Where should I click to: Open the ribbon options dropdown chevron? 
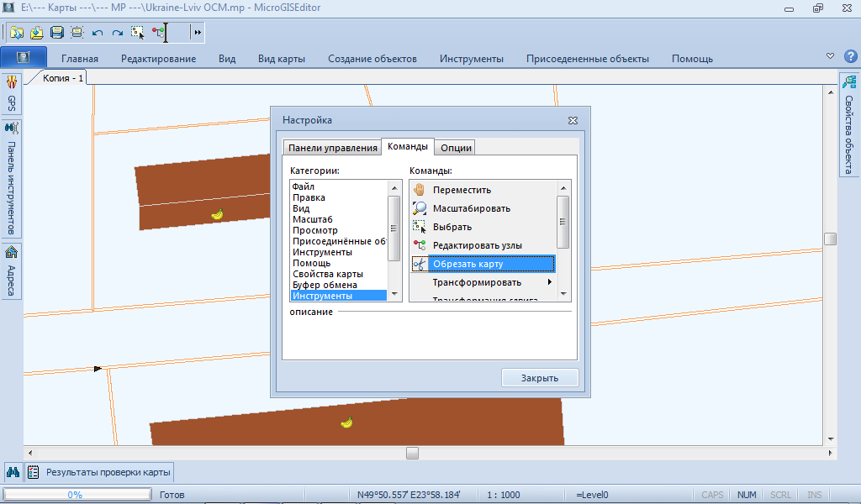coord(830,56)
